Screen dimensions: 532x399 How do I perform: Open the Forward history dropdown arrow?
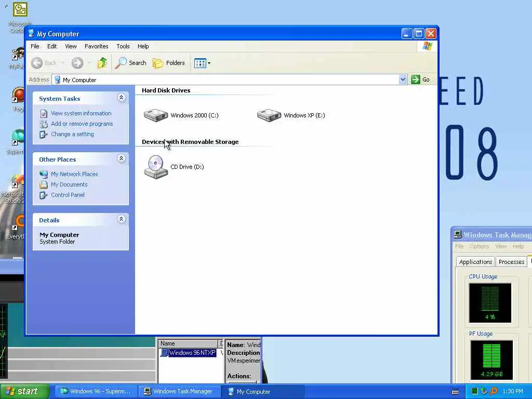[x=89, y=63]
